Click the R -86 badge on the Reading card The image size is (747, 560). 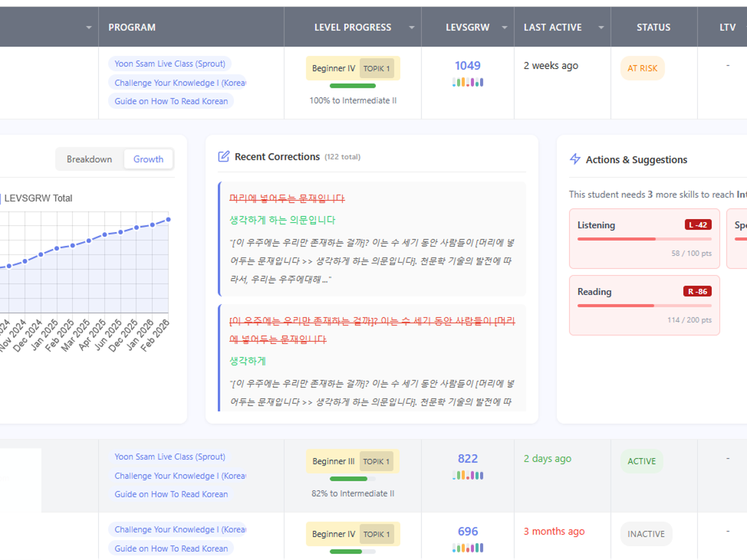pyautogui.click(x=697, y=291)
